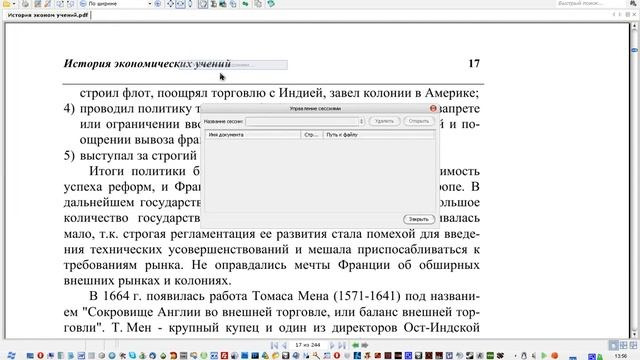Go to next page arrow in bottom bar
This screenshot has height=360, width=640.
[332, 345]
